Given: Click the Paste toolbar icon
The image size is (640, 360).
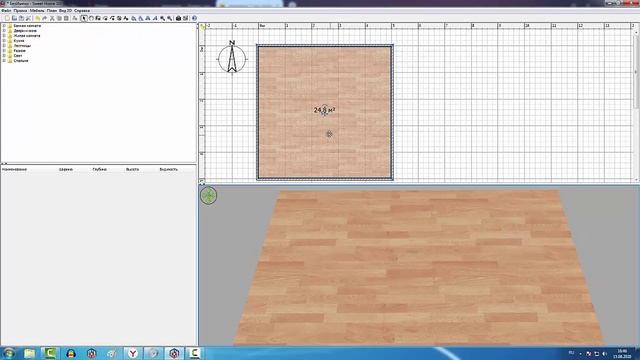Looking at the screenshot, I should click(66, 18).
